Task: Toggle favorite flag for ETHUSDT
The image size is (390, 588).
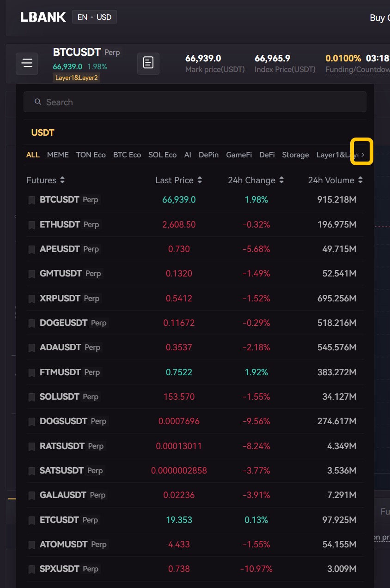Action: (32, 225)
